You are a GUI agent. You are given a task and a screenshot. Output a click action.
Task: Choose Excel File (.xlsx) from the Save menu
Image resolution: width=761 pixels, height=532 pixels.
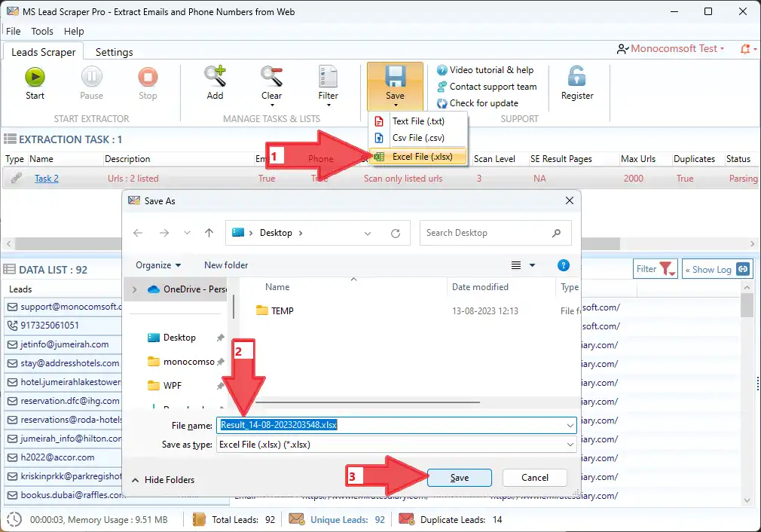(418, 156)
